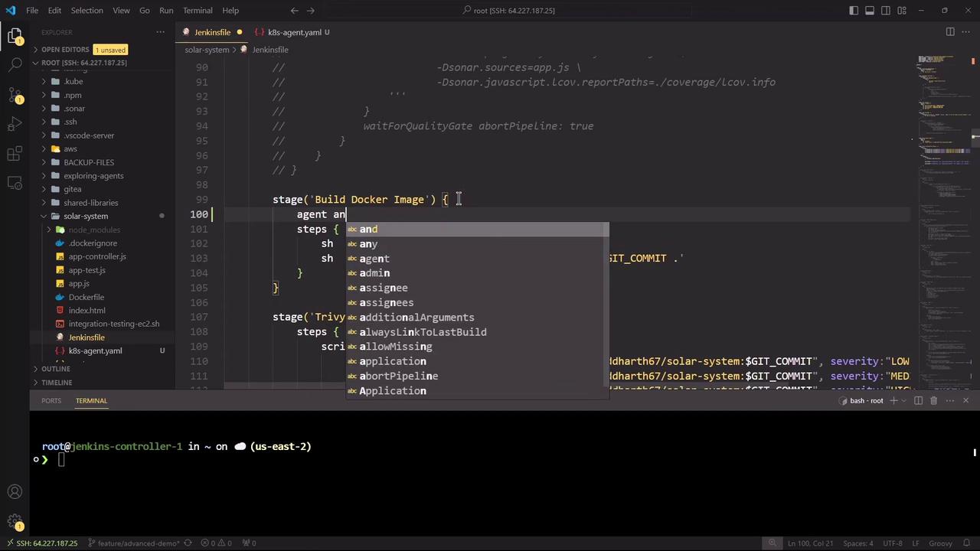This screenshot has height=551, width=980.
Task: Click solar-system breadcrumb segment
Action: 207,50
